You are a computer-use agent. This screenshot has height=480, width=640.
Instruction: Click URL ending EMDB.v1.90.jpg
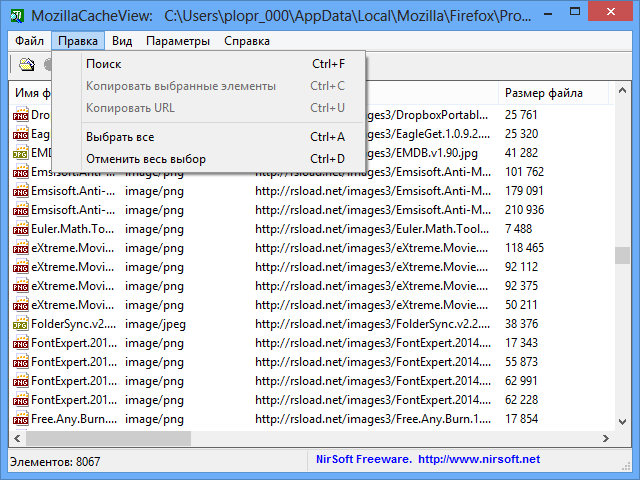(x=422, y=153)
